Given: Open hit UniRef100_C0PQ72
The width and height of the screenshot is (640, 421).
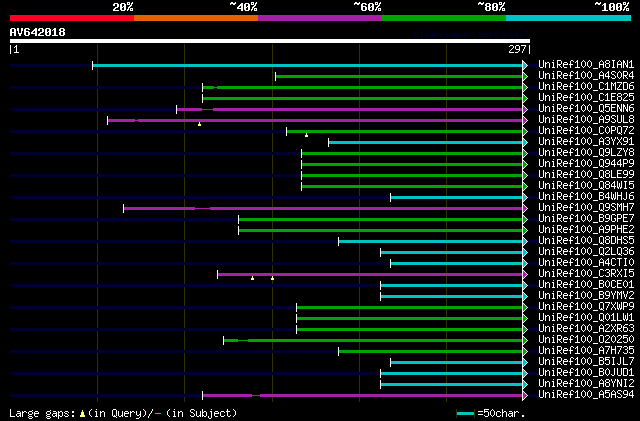Looking at the screenshot, I should [x=586, y=131].
